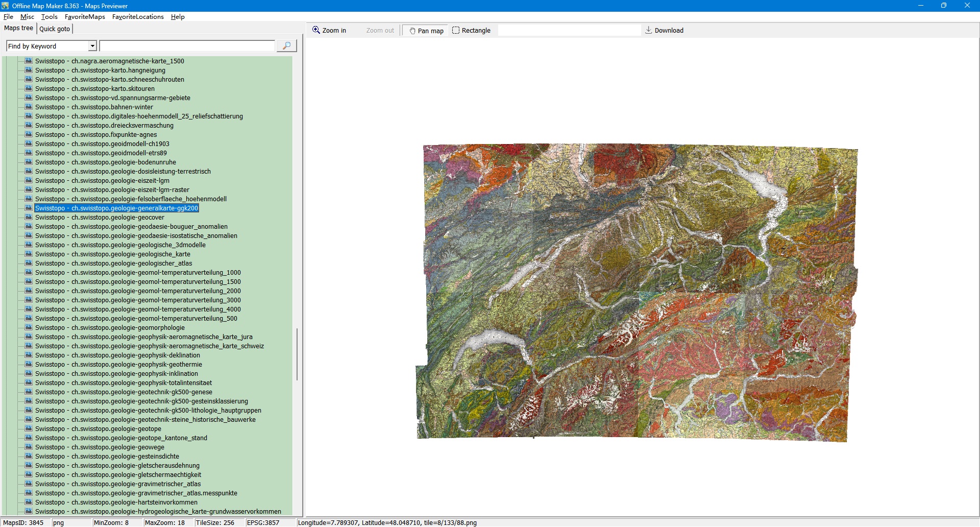Click the icon beside geologie-geomorphologie entry
980x527 pixels.
[x=29, y=327]
